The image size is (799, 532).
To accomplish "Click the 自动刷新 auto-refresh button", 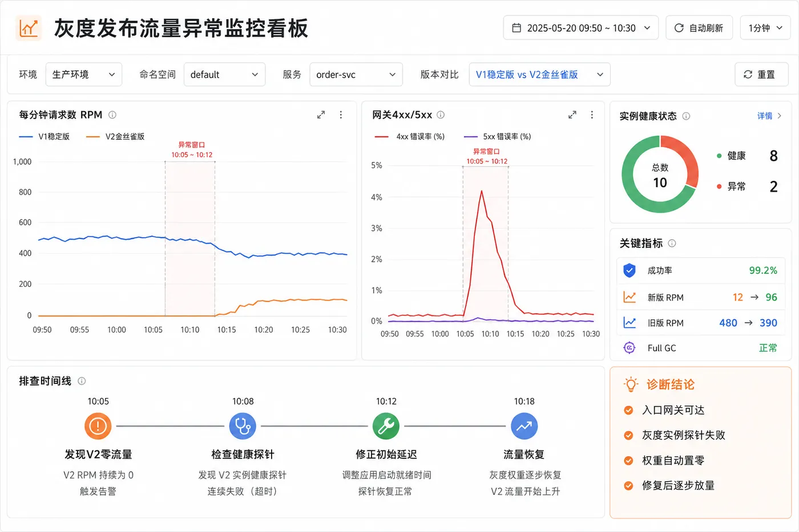I will [699, 28].
